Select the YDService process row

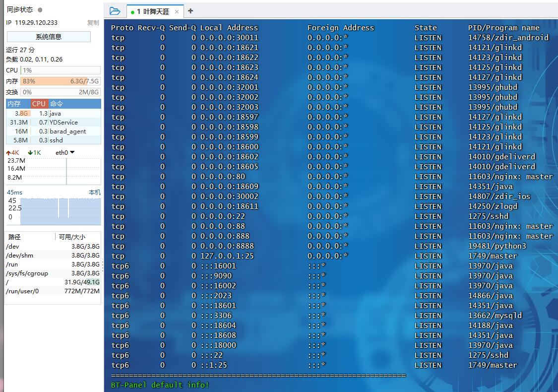pyautogui.click(x=54, y=122)
